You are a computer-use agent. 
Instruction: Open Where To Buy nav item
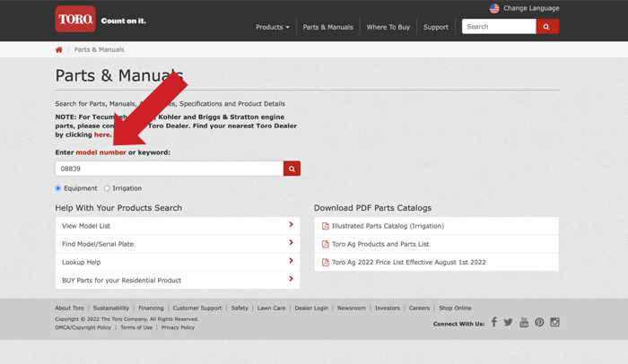(388, 27)
